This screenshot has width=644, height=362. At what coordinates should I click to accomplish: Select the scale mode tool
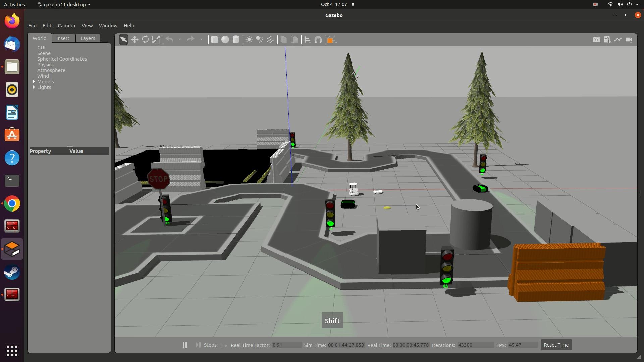(x=156, y=40)
